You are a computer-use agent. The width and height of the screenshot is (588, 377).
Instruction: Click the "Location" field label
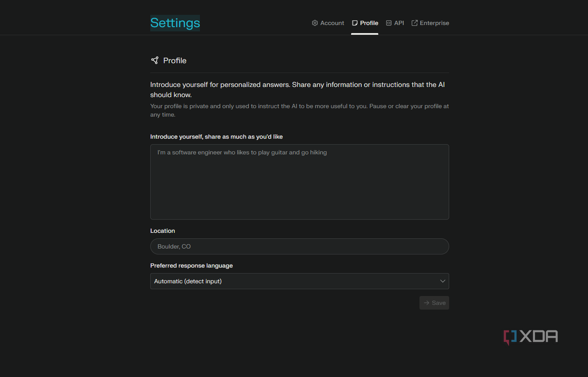(x=163, y=231)
